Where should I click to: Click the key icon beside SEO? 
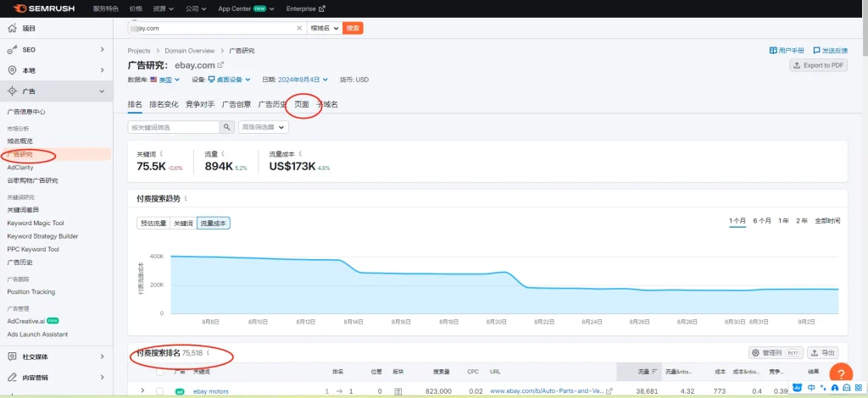click(x=12, y=50)
